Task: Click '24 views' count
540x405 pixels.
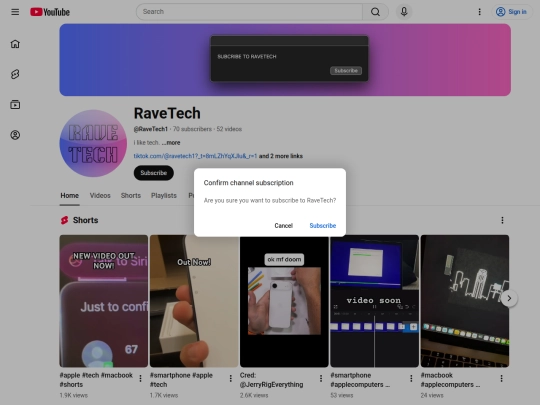Action: click(432, 395)
